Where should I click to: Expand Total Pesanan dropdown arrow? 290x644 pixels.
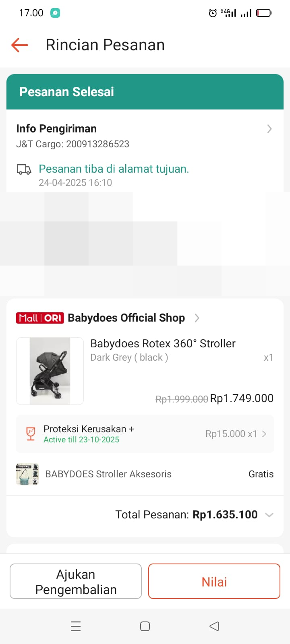pyautogui.click(x=269, y=515)
